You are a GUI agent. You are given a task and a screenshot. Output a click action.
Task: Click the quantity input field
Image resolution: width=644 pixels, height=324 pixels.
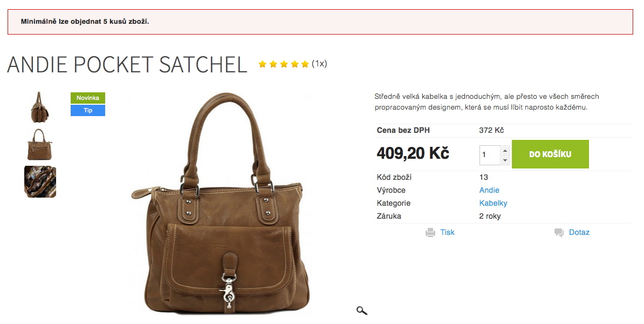click(490, 155)
